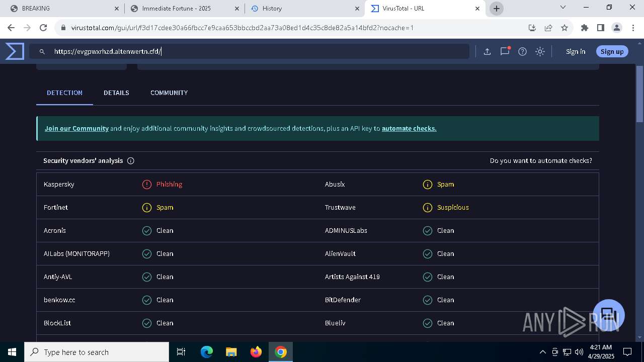Click the Suspicious verdict text
The image size is (644, 362).
[453, 208]
